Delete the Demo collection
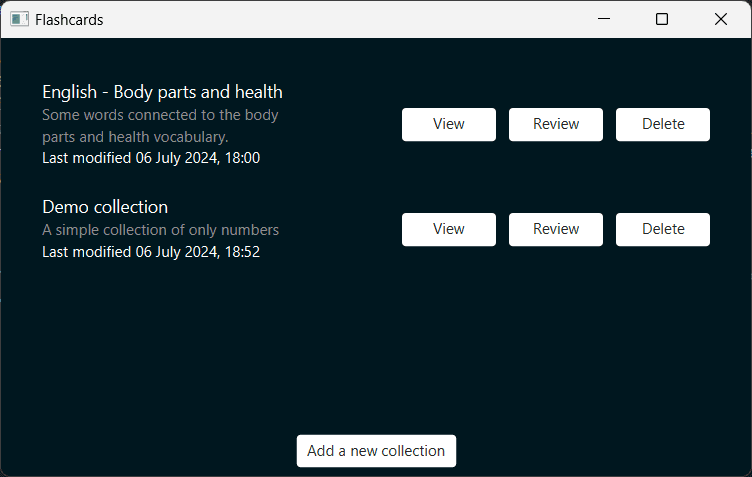Image resolution: width=752 pixels, height=477 pixels. tap(662, 229)
